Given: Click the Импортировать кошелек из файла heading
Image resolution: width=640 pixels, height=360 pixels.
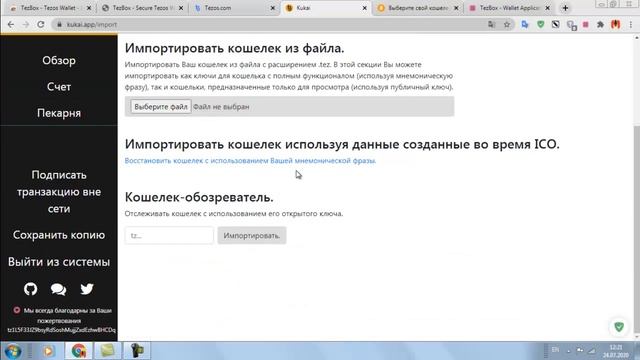Looking at the screenshot, I should point(235,48).
